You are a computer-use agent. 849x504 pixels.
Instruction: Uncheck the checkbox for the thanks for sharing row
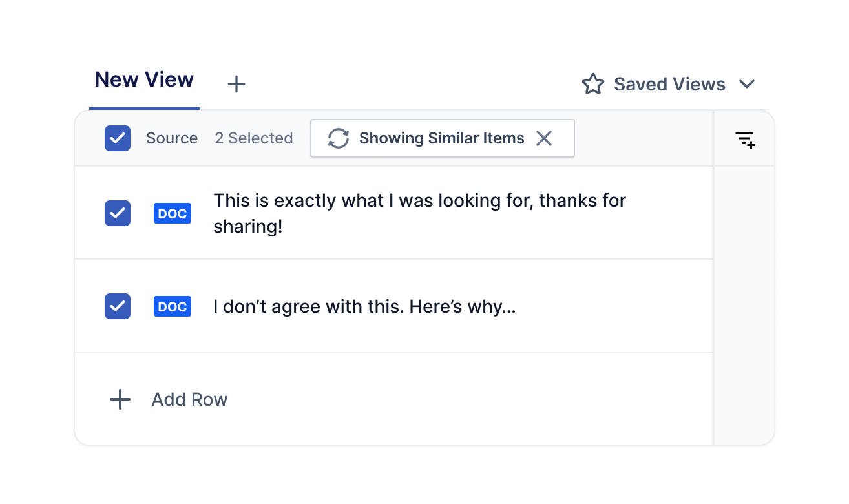pyautogui.click(x=118, y=213)
